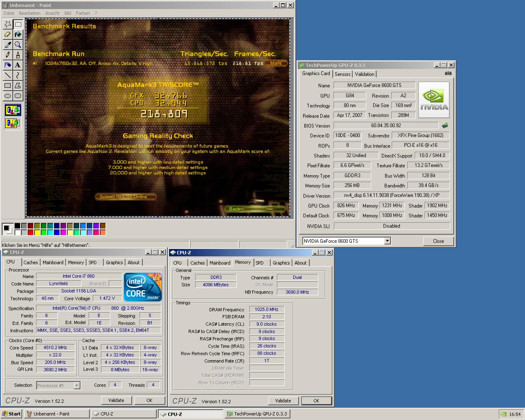Click the Unbenannt - Paint taskbar button
The image size is (525, 420).
(57, 414)
